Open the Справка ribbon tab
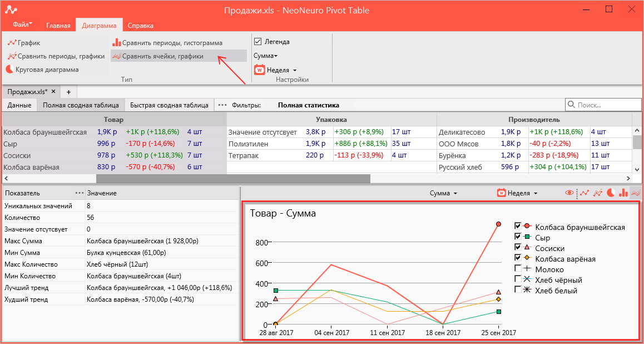The image size is (644, 344). [x=141, y=26]
